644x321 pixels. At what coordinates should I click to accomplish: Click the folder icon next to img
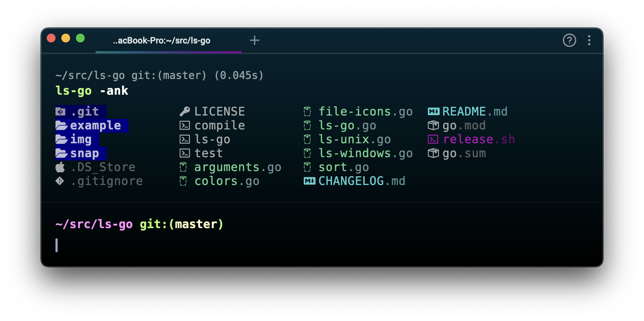point(61,140)
